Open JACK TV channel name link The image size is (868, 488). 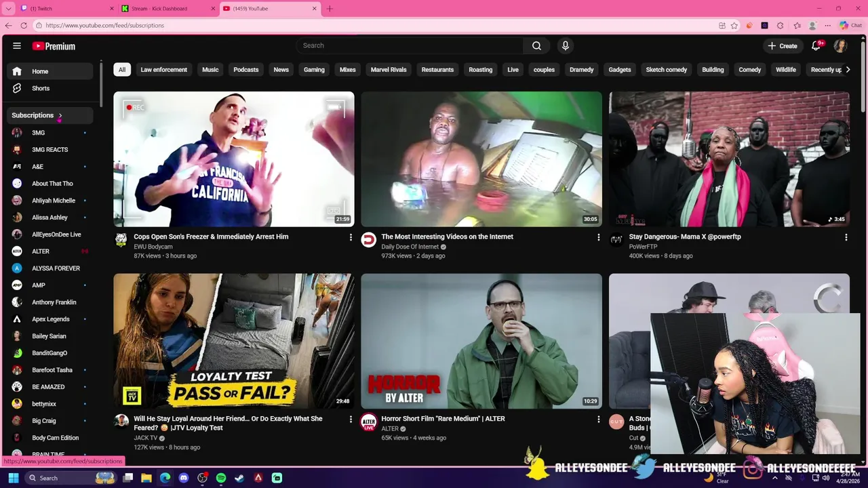pyautogui.click(x=145, y=438)
